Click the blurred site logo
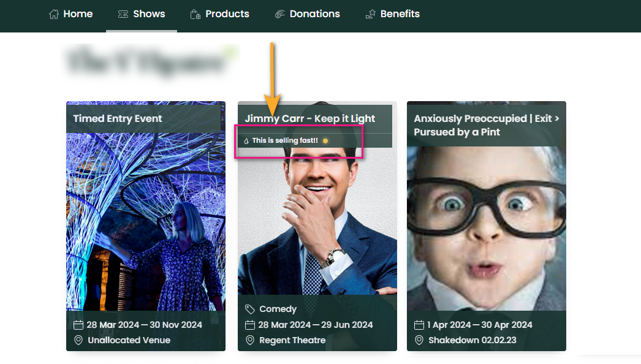641x364 pixels. click(149, 60)
